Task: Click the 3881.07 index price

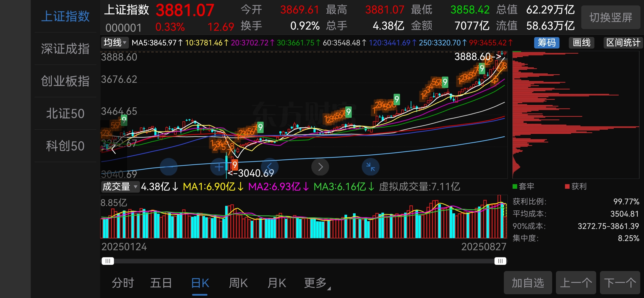Action: click(185, 10)
